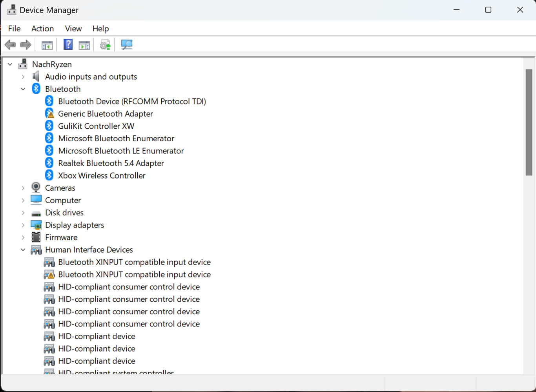Open the Help menu
This screenshot has height=392, width=536.
[x=101, y=29]
